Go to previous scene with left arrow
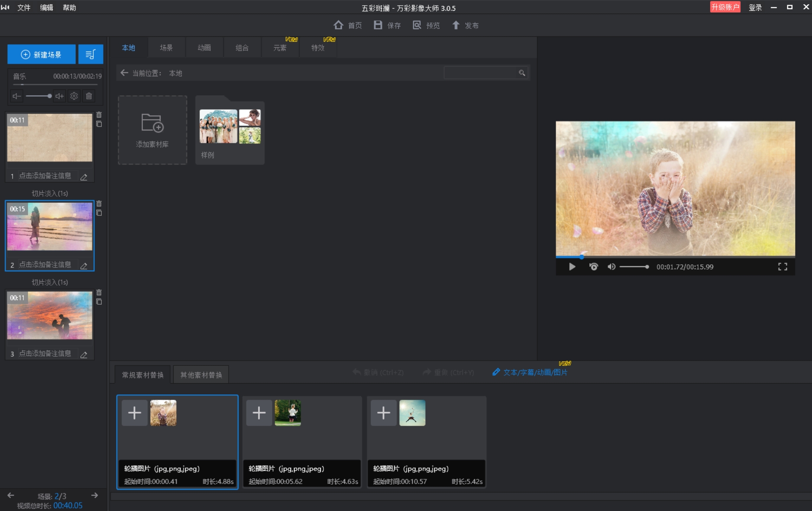The image size is (812, 511). coord(11,495)
